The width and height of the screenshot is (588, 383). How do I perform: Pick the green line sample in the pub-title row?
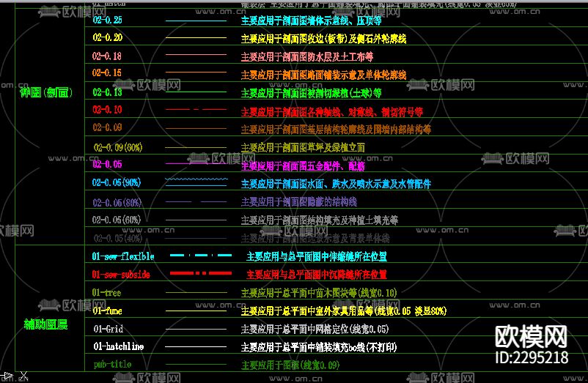(x=196, y=364)
